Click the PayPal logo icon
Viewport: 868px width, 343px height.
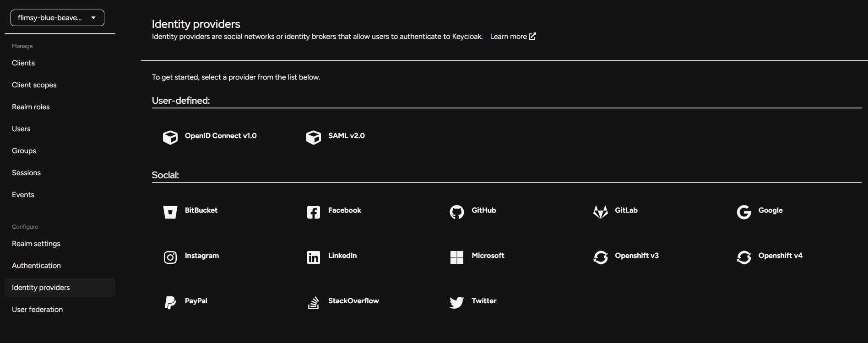point(170,302)
